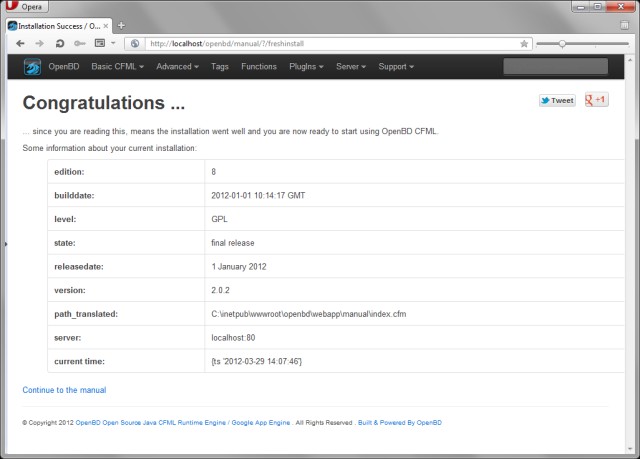Open a new tab with plus icon
This screenshot has height=459, width=640.
click(121, 26)
